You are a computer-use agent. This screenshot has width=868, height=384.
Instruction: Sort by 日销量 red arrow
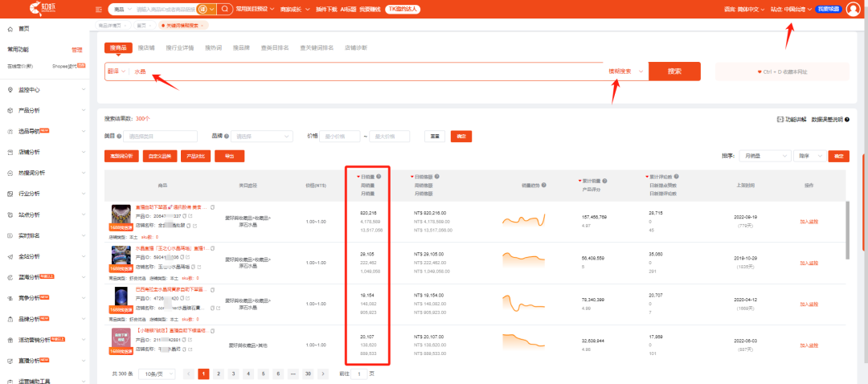[358, 177]
